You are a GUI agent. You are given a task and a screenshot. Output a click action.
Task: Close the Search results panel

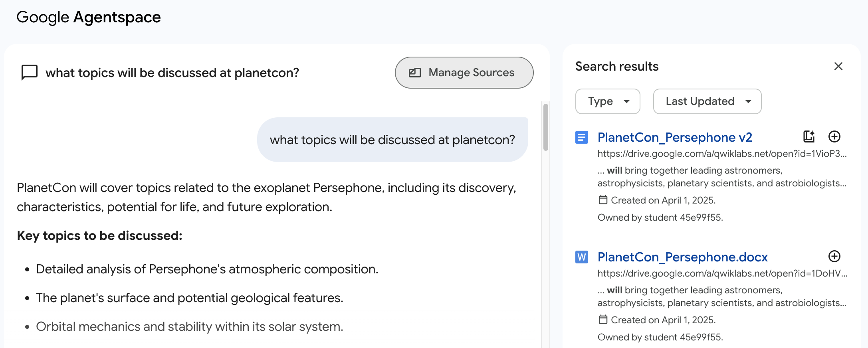click(x=838, y=66)
